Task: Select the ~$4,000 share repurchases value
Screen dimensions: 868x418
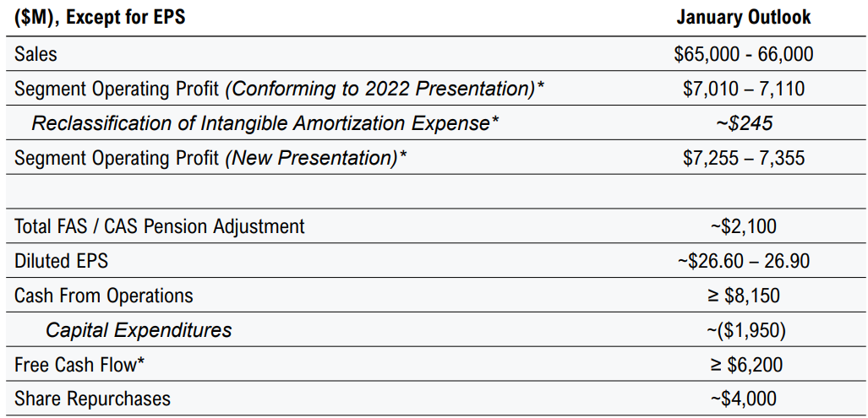Action: (x=744, y=399)
